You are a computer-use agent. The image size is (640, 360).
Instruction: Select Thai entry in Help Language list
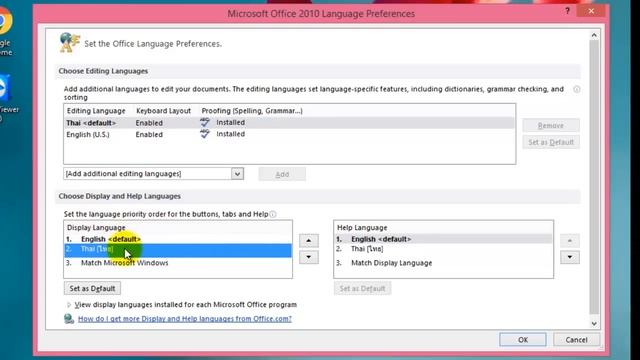443,249
